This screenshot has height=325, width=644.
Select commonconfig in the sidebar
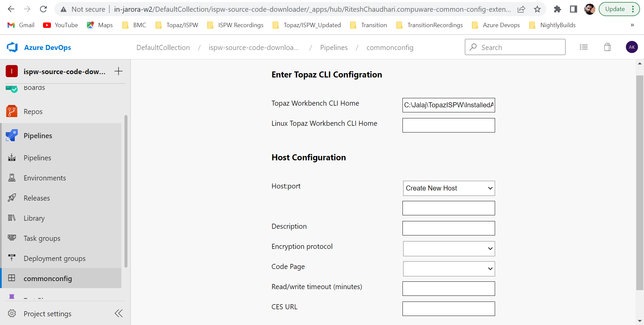pyautogui.click(x=61, y=278)
